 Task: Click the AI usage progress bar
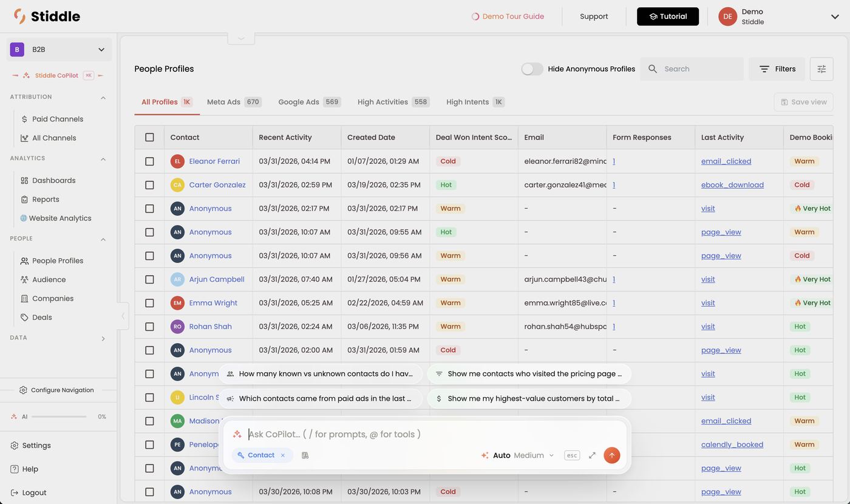click(59, 417)
